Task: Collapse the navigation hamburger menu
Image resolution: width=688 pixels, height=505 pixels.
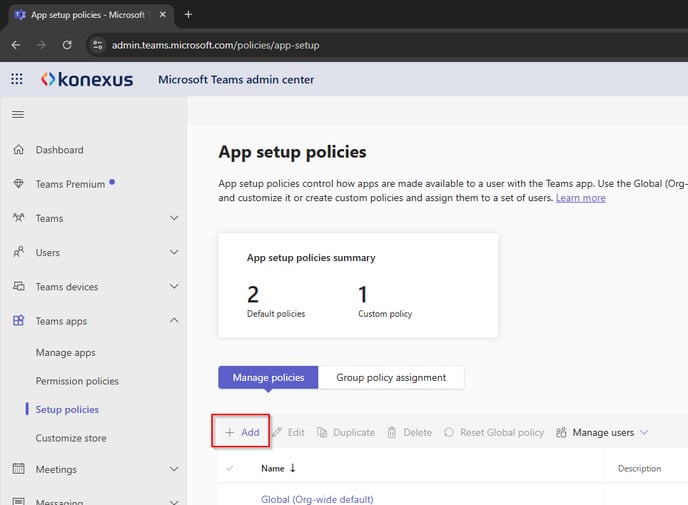Action: click(18, 115)
